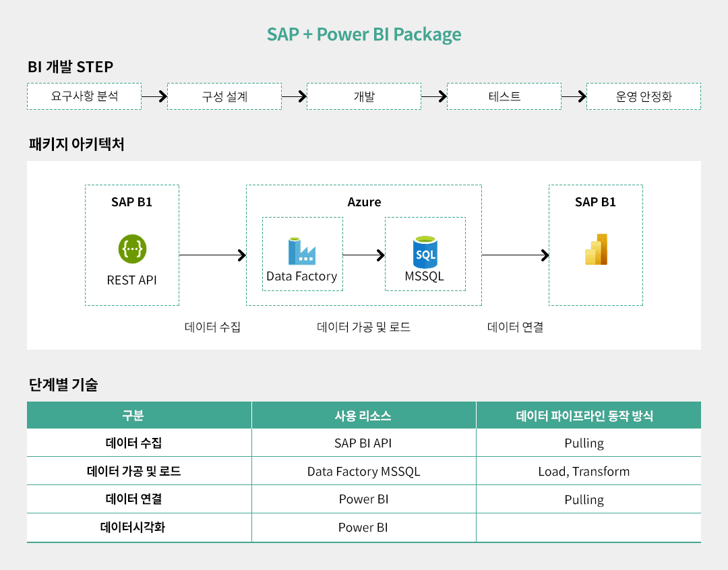The width and height of the screenshot is (728, 570).
Task: Click the 사용 리소스 table header
Action: 363,416
